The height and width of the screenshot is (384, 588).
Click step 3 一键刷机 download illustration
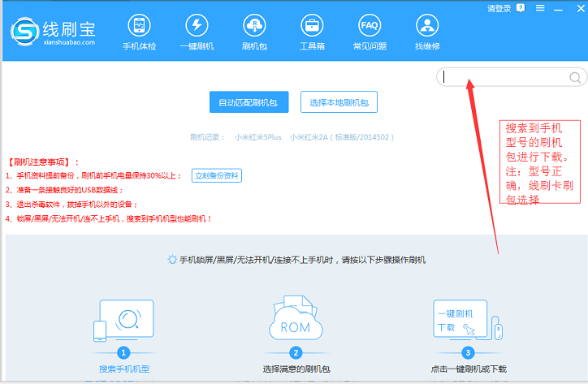tap(468, 321)
